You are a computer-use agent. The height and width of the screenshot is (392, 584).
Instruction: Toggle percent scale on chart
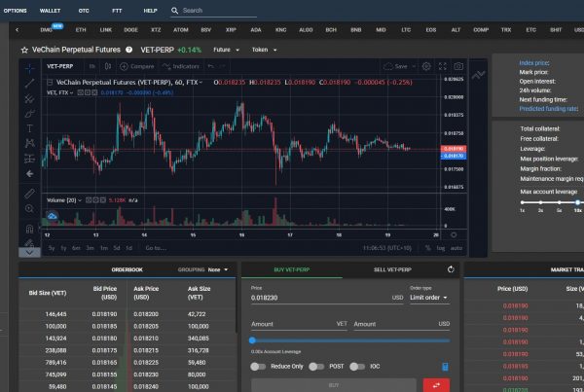pos(428,248)
